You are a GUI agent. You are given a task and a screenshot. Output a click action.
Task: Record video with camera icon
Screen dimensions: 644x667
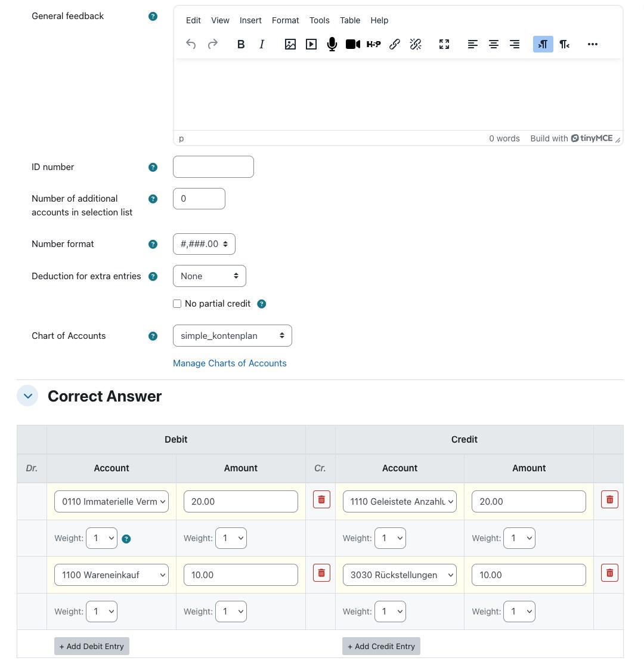click(x=353, y=44)
